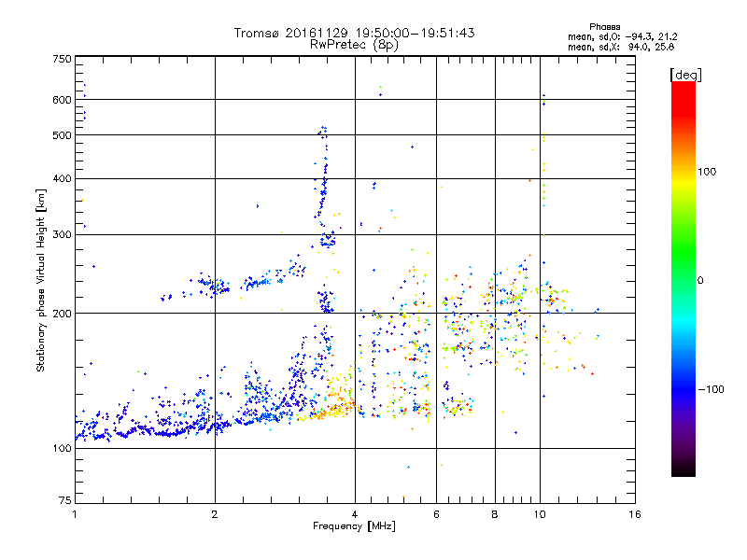Screen dimensions: 747x560
Task: Click the "Phases" heading at top right
Action: pyautogui.click(x=604, y=27)
